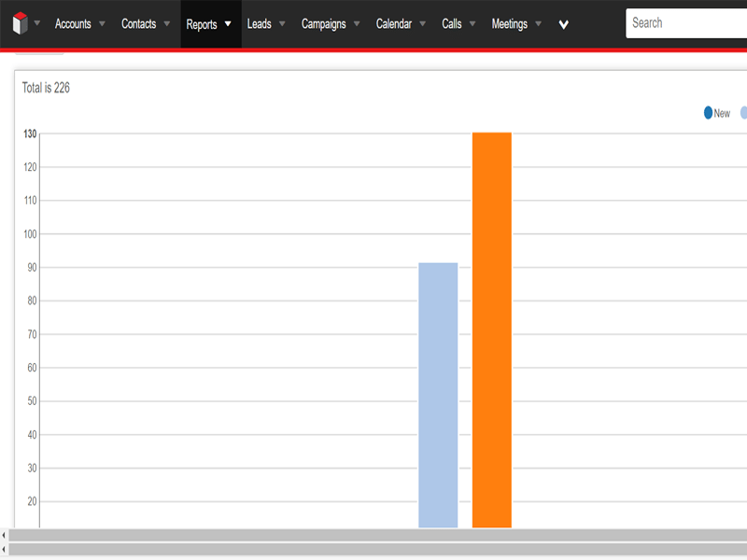The image size is (747, 560).
Task: Open the dropdown arrow beside the cube logo
Action: pyautogui.click(x=37, y=23)
